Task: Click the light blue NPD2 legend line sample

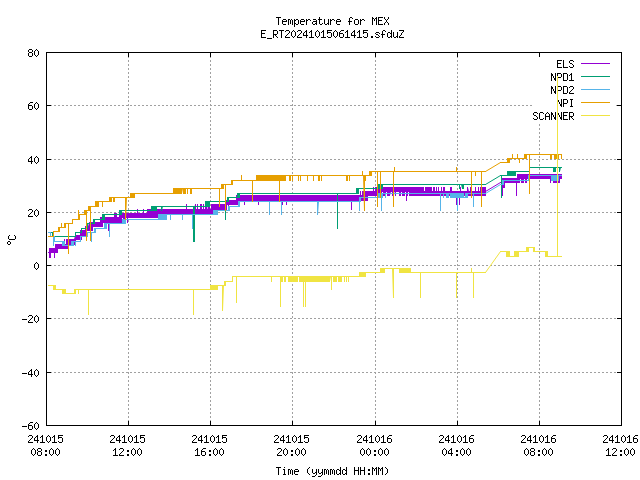Action: pos(595,89)
